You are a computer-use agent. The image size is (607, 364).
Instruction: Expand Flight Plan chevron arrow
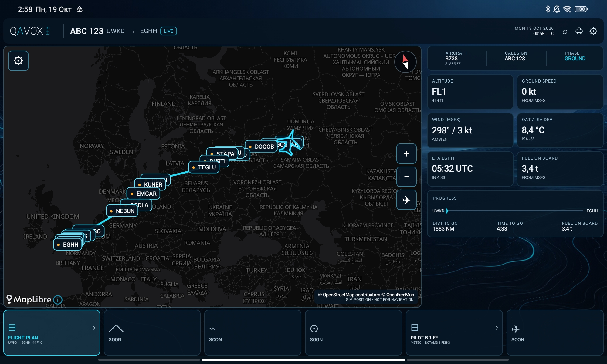94,328
